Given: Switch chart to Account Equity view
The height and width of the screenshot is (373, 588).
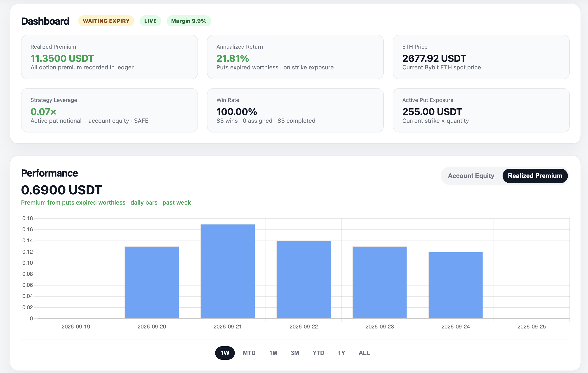Looking at the screenshot, I should click(471, 176).
